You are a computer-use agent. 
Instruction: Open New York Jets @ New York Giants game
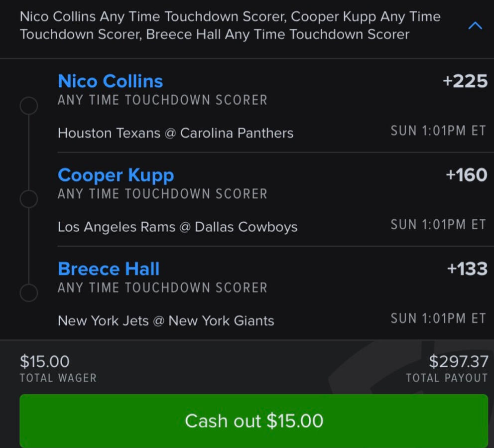166,321
